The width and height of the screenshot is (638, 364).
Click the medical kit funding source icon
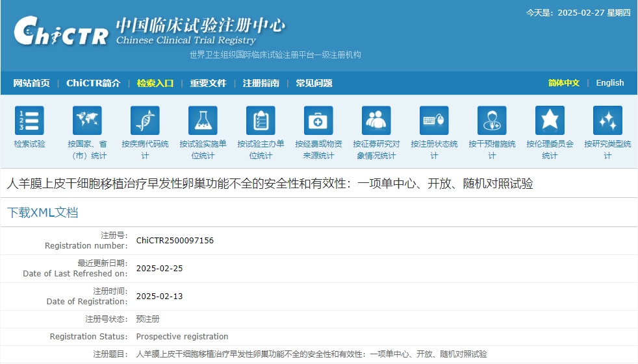pos(318,121)
